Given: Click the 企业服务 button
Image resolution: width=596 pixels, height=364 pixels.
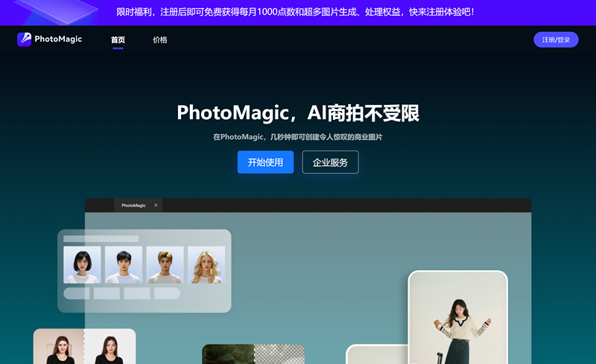Looking at the screenshot, I should (330, 162).
